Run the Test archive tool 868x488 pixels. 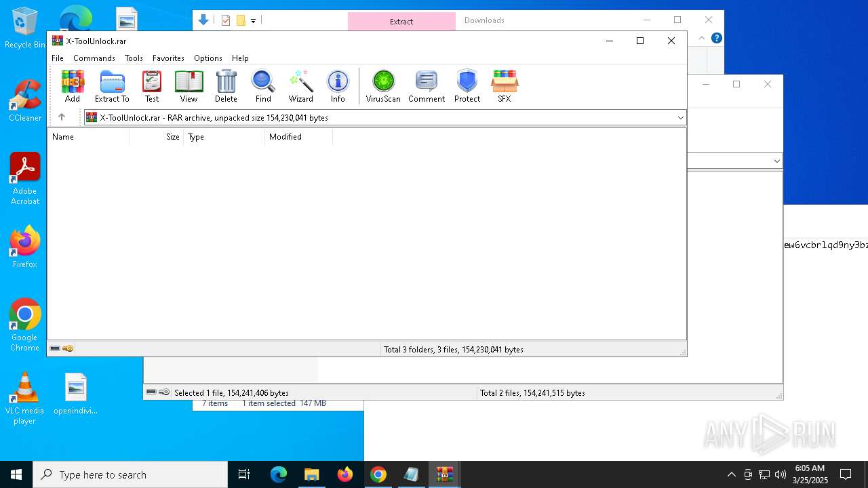pyautogui.click(x=152, y=86)
